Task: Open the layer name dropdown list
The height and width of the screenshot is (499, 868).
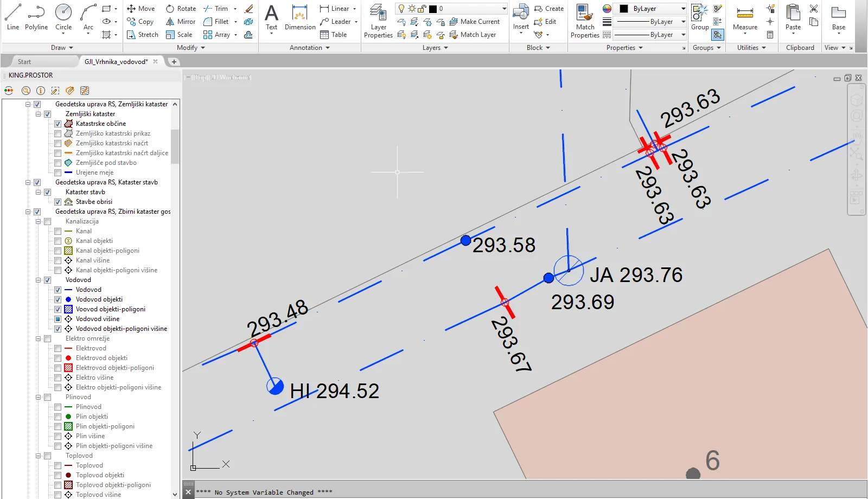Action: coord(504,9)
